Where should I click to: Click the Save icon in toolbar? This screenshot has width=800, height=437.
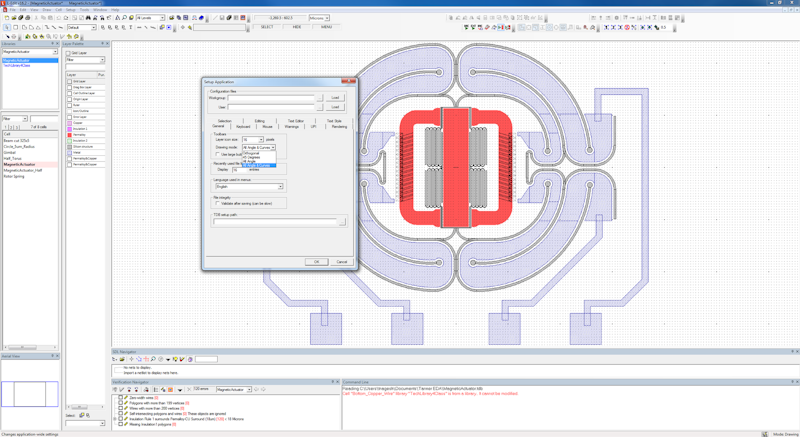[20, 18]
